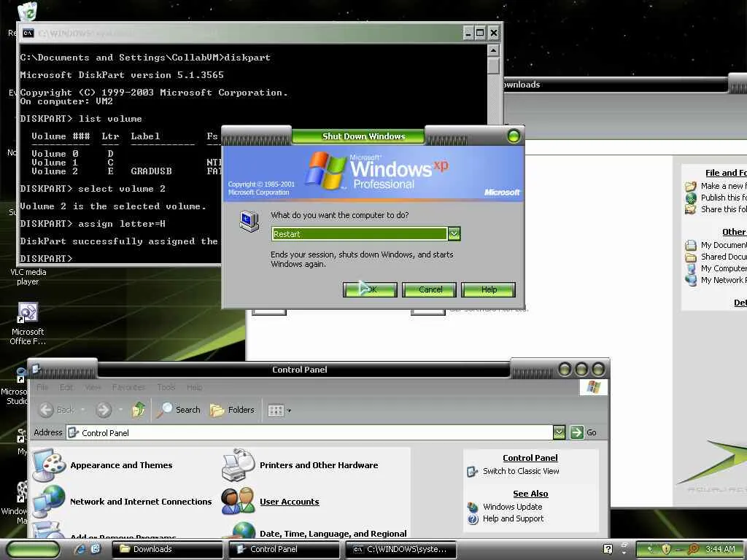747x560 pixels.
Task: Open Help in Shut Down Windows dialog
Action: 488,289
